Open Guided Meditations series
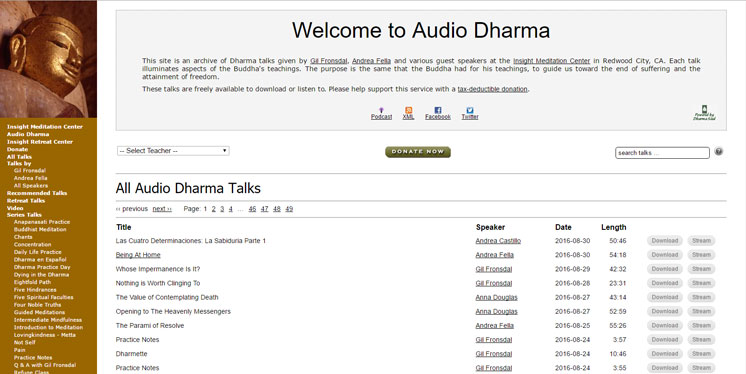This screenshot has width=746, height=374. 39,312
